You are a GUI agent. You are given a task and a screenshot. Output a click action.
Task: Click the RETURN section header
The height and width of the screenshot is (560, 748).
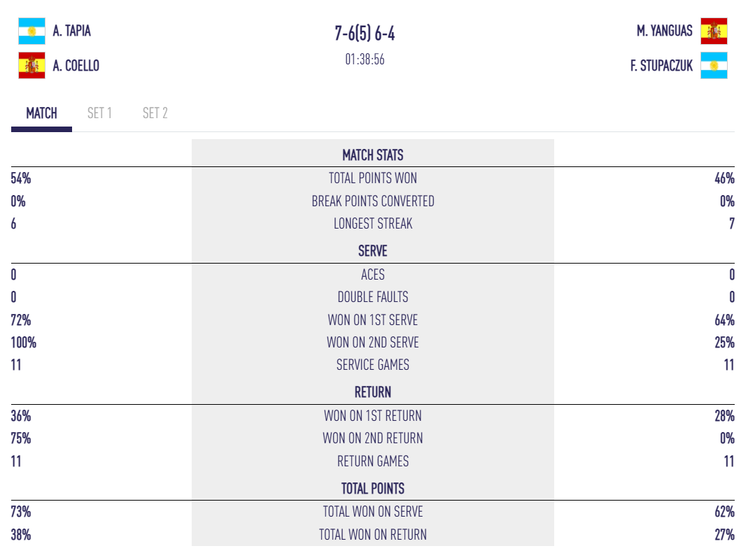[372, 392]
